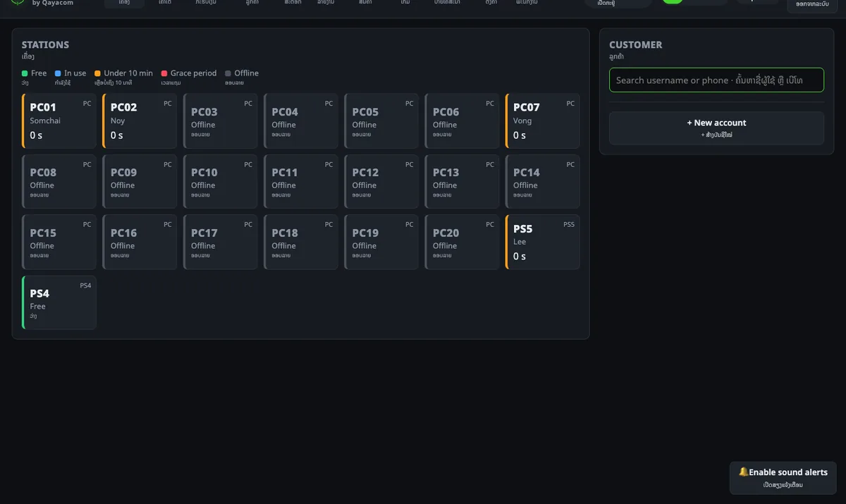
Task: Select the offline PC13 station card
Action: (462, 182)
